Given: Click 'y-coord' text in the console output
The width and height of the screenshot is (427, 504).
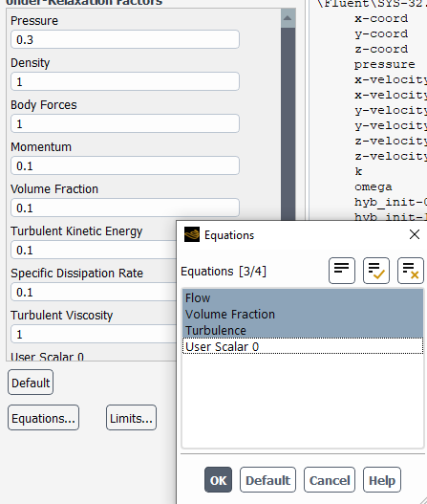Looking at the screenshot, I should tap(381, 33).
